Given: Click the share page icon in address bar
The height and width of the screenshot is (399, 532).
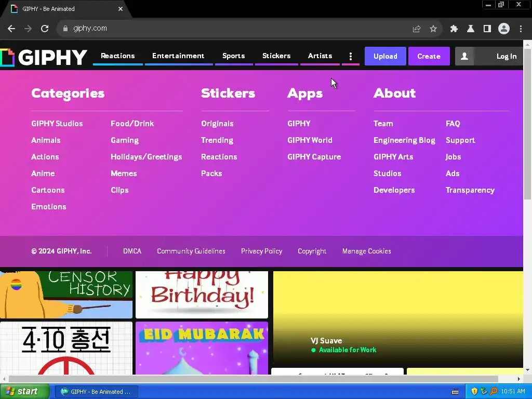Looking at the screenshot, I should tap(416, 29).
